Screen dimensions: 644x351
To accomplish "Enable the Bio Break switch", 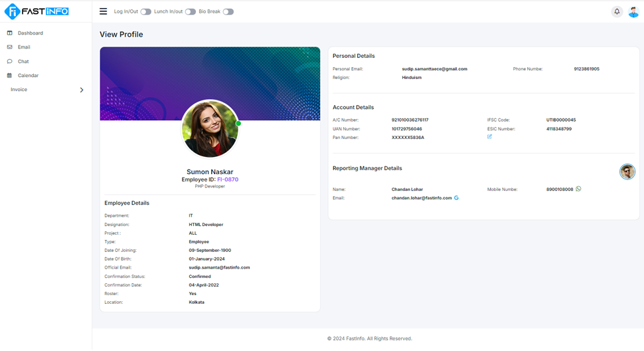I will pos(228,12).
